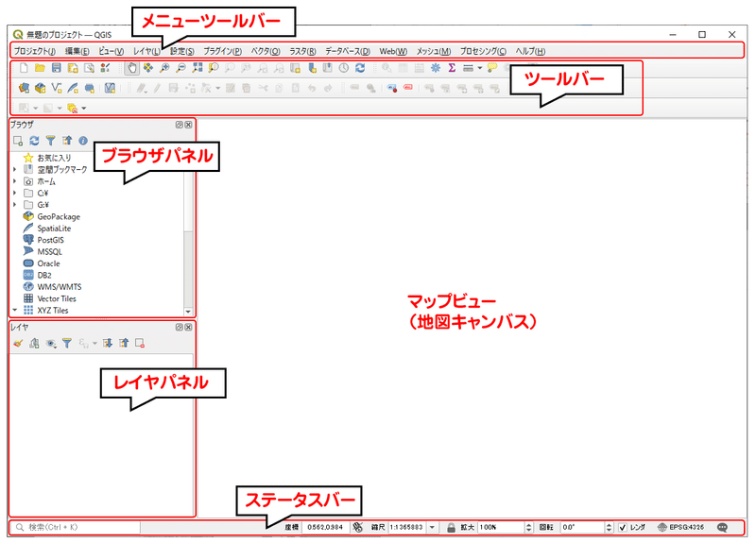756x543 pixels.
Task: Open the 縮尺 scale dropdown arrow
Action: [x=432, y=527]
